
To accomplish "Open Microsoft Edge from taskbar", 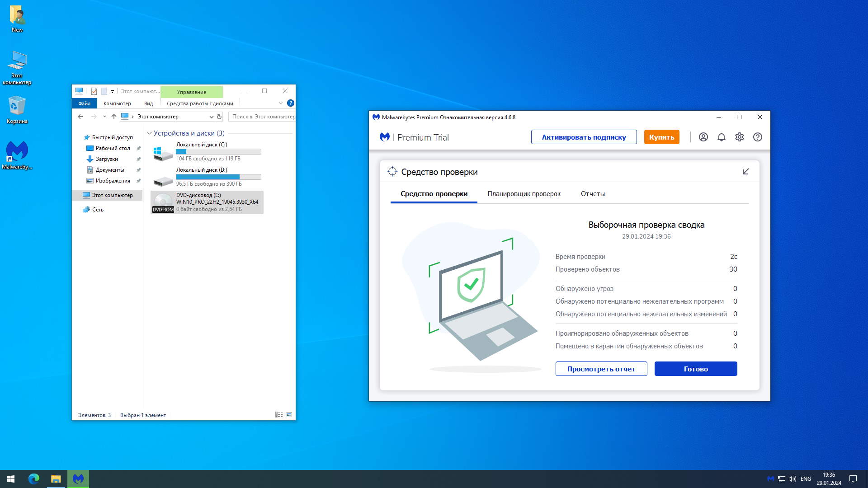I will 34,479.
